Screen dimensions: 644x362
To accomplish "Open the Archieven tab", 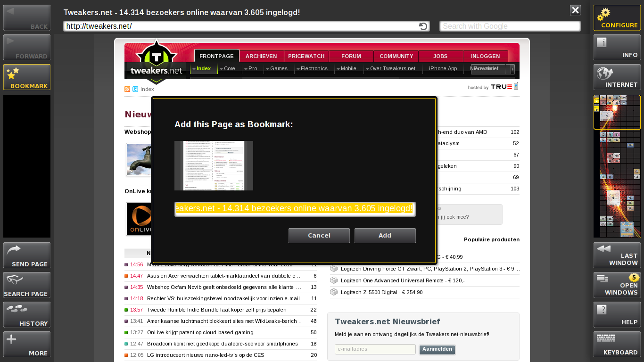I will (261, 56).
